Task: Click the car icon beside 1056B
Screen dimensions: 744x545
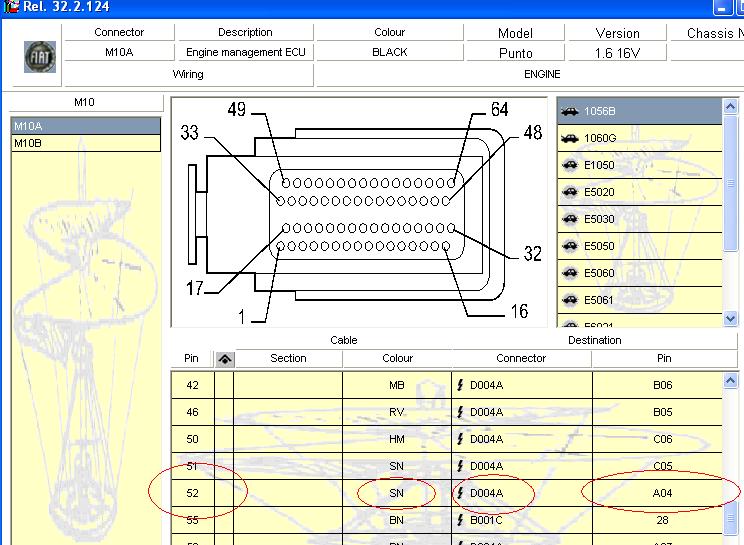Action: click(x=569, y=111)
